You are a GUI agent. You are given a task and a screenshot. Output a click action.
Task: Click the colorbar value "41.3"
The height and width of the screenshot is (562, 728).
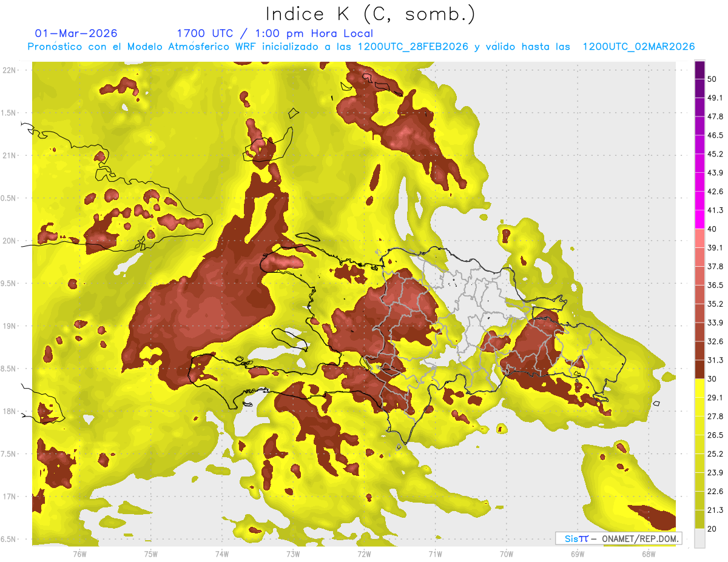coord(715,210)
